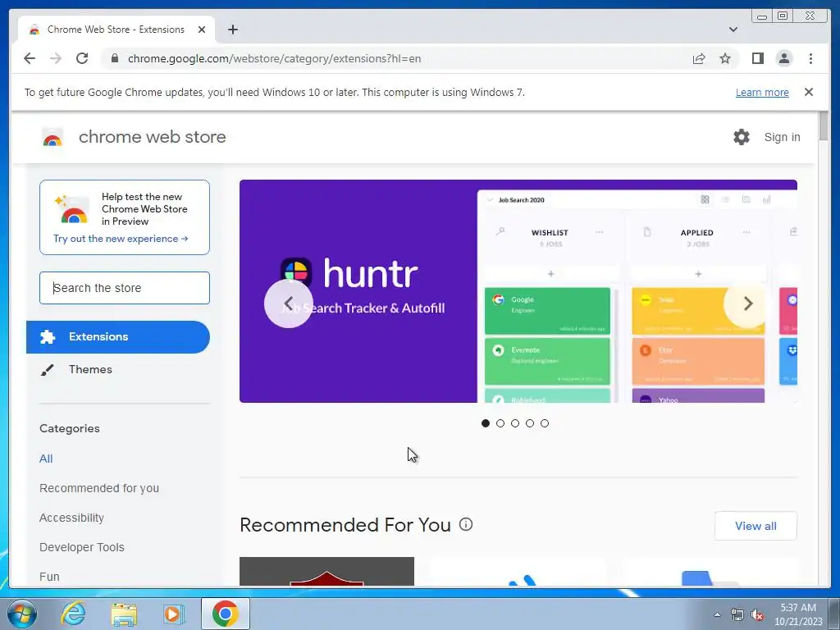Open the network tray icon
Screen dimensions: 840x630
pyautogui.click(x=737, y=614)
